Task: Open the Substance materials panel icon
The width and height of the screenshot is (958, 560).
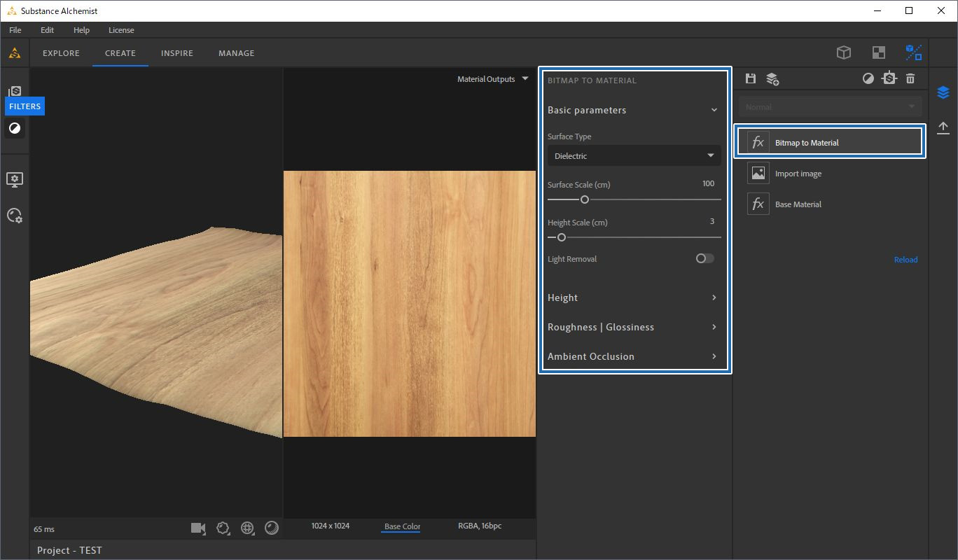Action: 15,92
